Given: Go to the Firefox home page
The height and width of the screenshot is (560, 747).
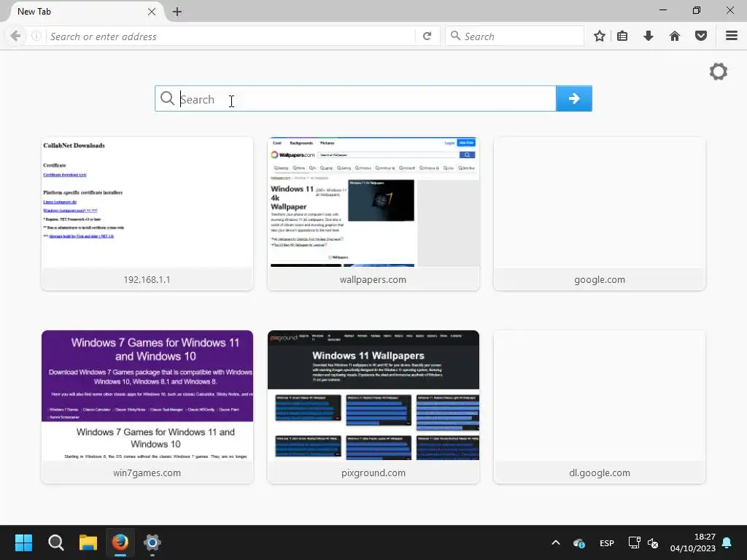Looking at the screenshot, I should click(675, 36).
